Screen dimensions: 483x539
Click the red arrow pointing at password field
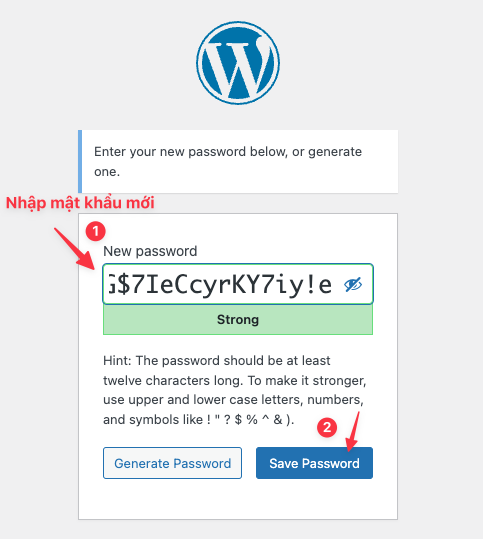73,249
